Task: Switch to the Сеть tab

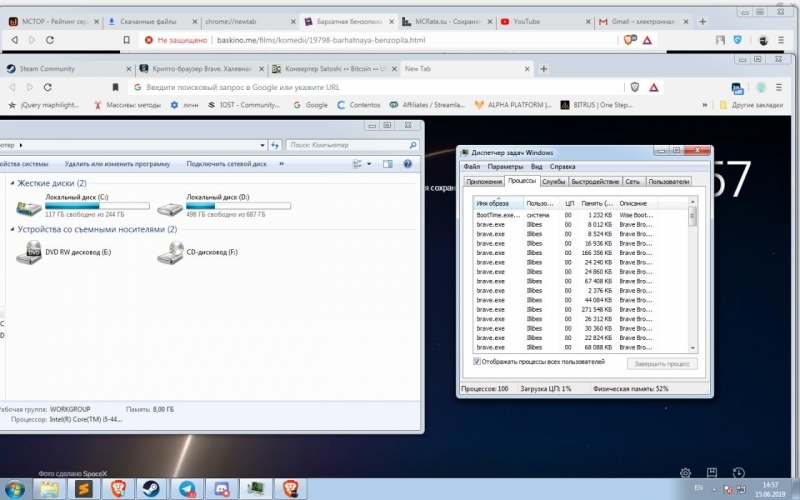Action: pos(633,182)
